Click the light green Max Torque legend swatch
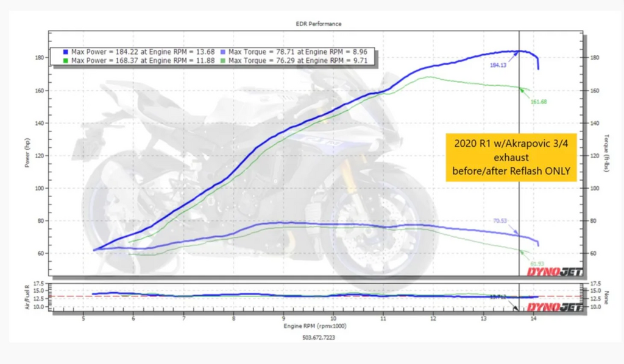Screen dimensions: 624x364 [x=222, y=61]
